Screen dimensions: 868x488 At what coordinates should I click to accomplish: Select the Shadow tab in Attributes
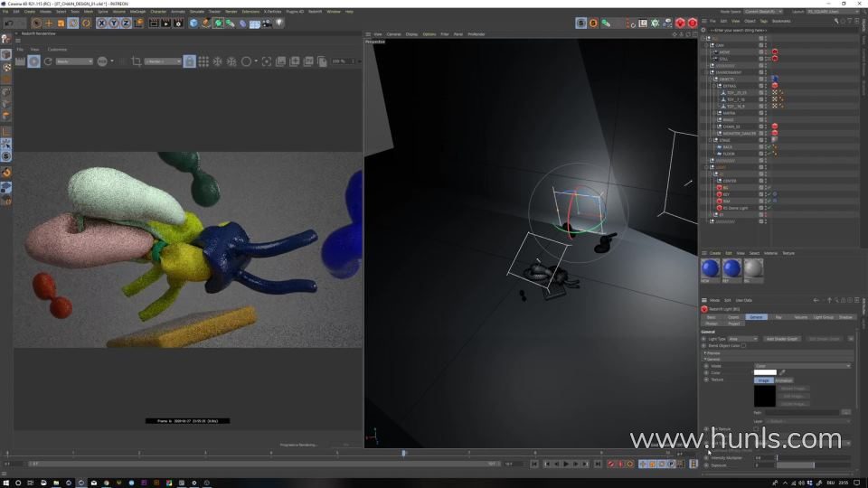(845, 317)
